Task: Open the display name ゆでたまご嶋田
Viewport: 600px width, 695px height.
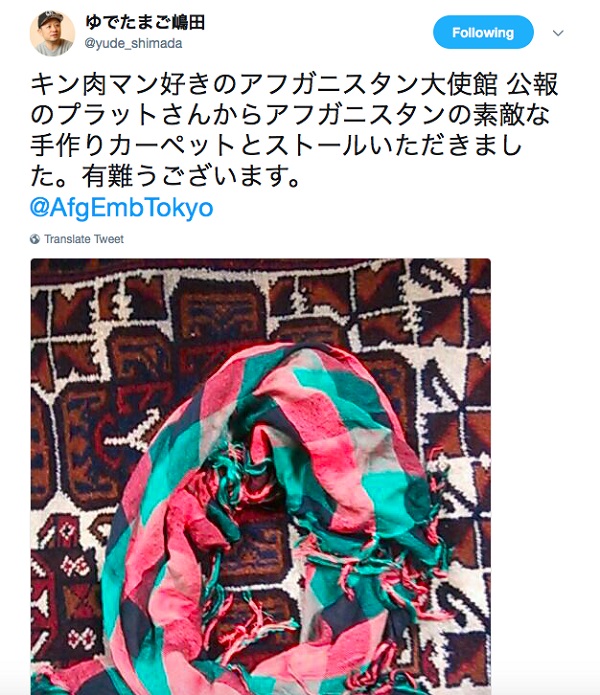Action: [145, 22]
